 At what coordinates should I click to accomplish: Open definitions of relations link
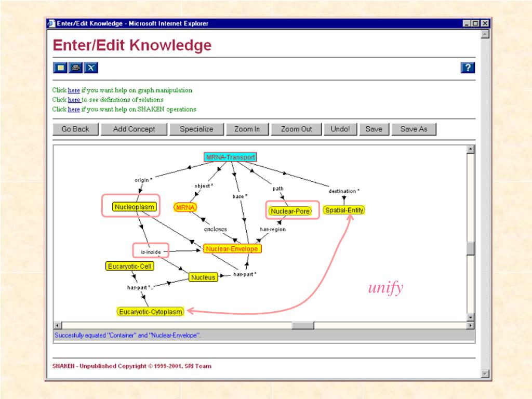pyautogui.click(x=74, y=100)
